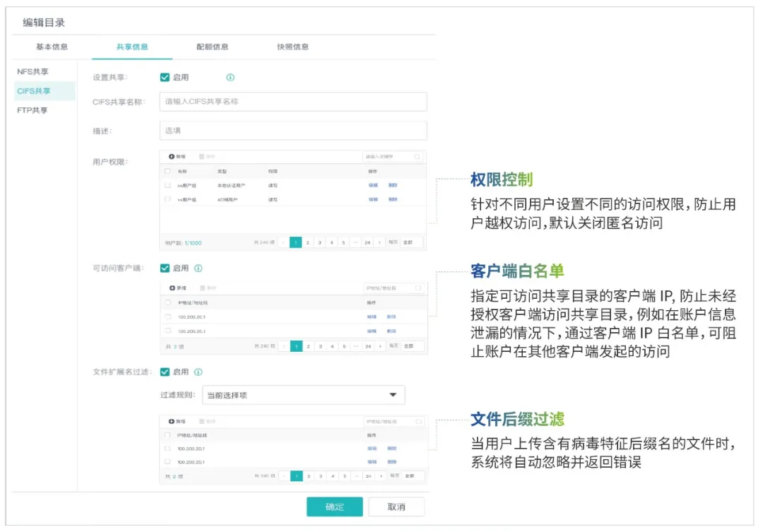Screen dimensions: 763x532
Task: Select NFS共享 in the left sidebar
Action: point(33,71)
